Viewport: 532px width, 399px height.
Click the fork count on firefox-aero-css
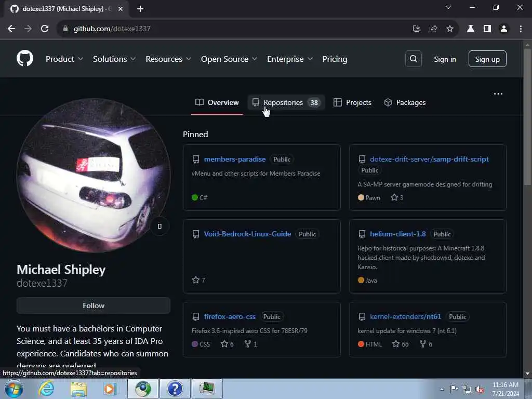point(251,344)
